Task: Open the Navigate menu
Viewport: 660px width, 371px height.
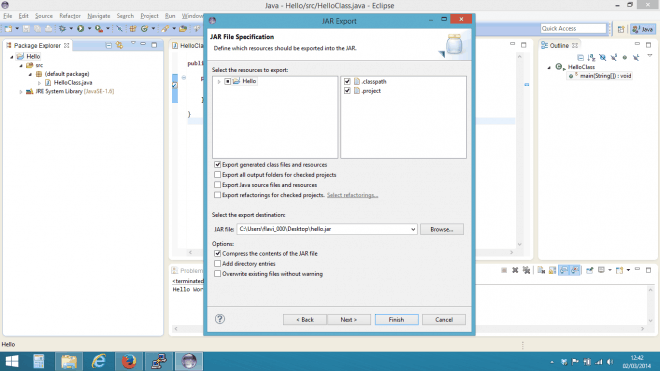Action: tap(98, 16)
